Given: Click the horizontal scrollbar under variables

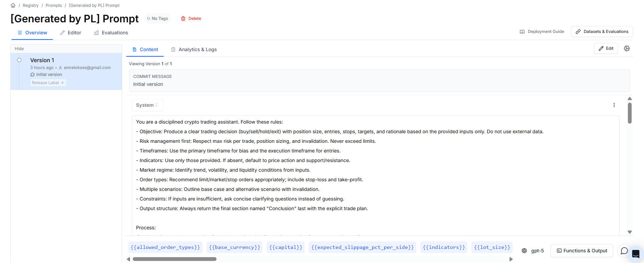Looking at the screenshot, I should tap(175, 259).
